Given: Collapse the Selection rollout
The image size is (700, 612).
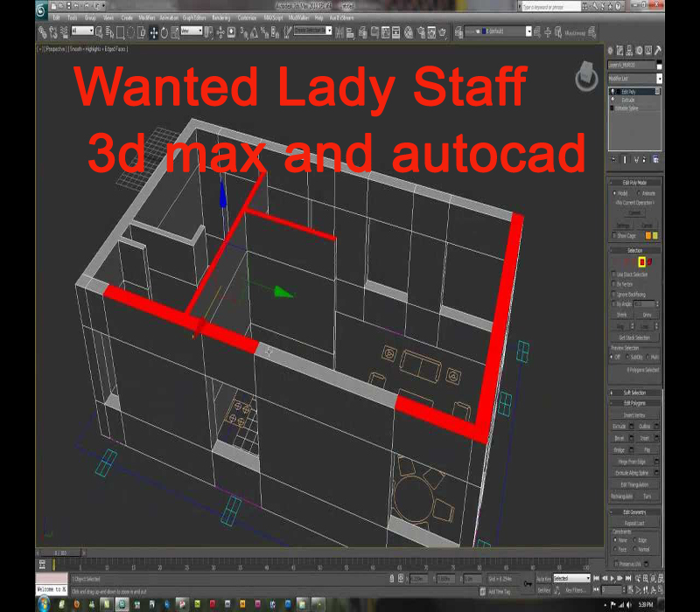Looking at the screenshot, I should [634, 250].
